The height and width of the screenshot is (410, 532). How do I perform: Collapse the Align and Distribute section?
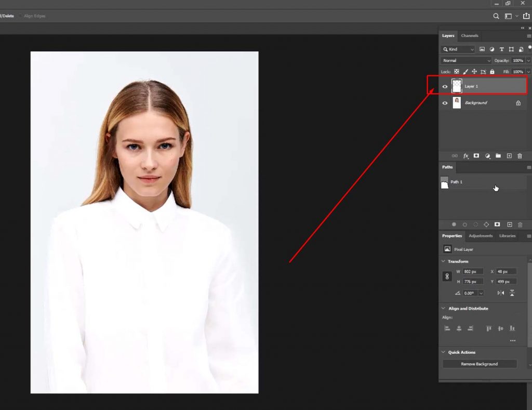pyautogui.click(x=444, y=308)
